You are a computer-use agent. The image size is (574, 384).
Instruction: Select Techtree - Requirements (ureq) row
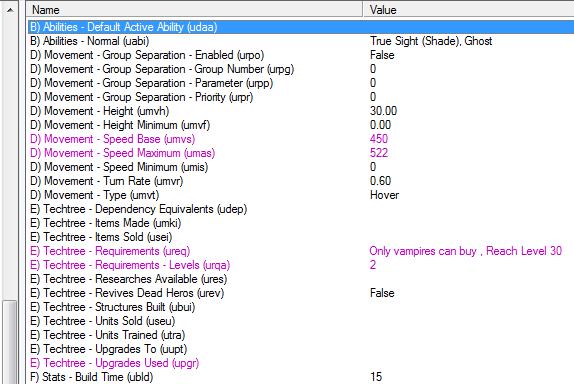click(301, 251)
